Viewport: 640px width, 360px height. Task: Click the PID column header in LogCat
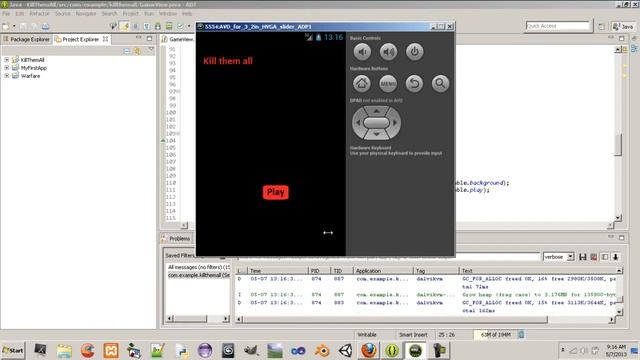[319, 271]
